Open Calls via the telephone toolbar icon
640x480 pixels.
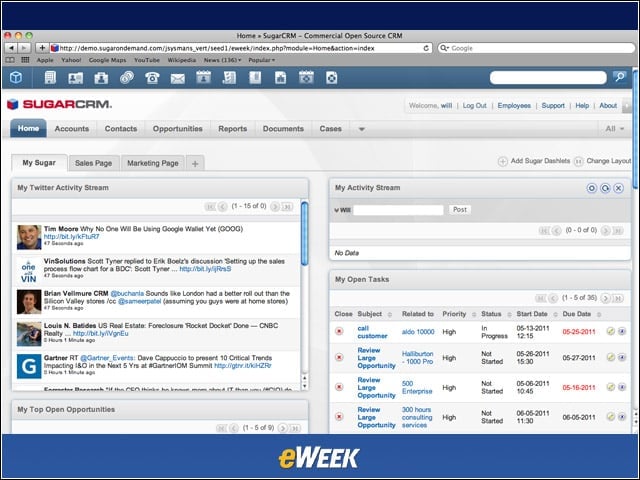152,78
